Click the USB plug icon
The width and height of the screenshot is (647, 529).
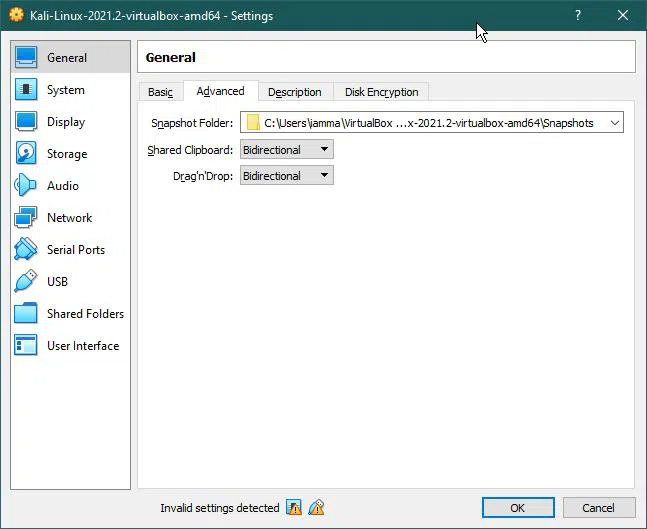pyautogui.click(x=26, y=281)
